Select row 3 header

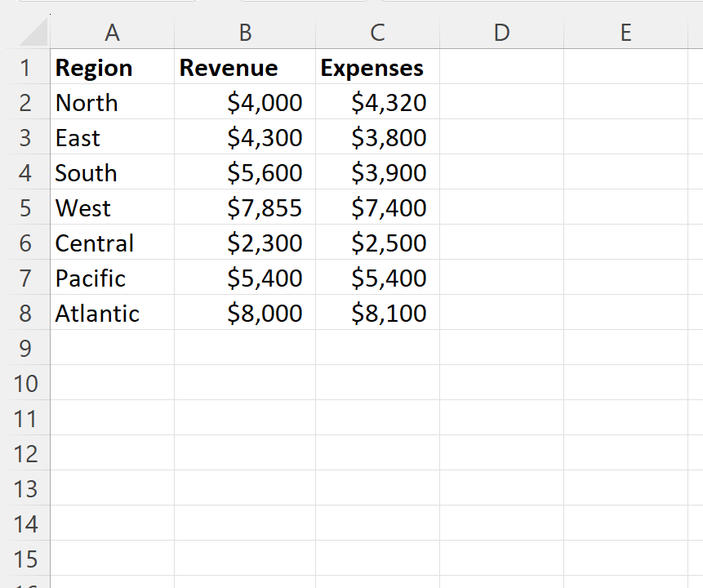[x=25, y=136]
